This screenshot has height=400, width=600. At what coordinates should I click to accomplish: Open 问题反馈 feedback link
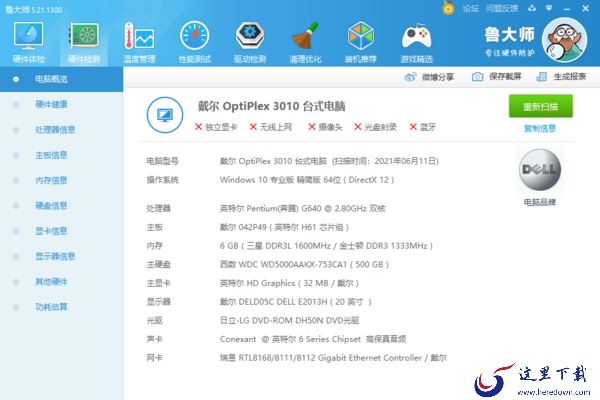point(502,8)
